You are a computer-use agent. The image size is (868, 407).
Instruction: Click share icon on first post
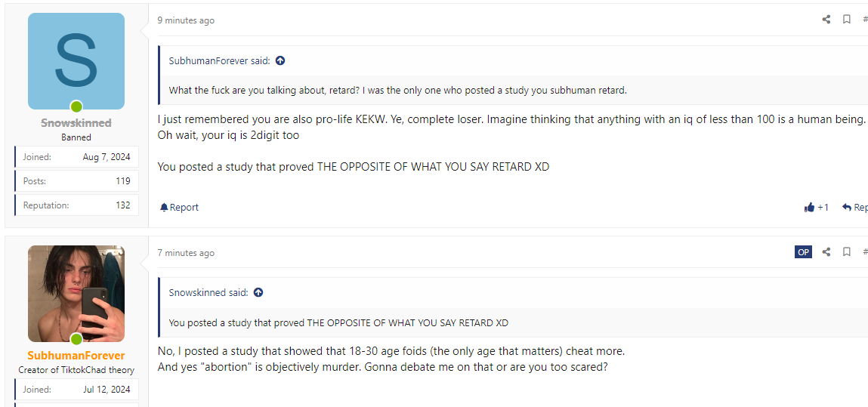coord(826,20)
